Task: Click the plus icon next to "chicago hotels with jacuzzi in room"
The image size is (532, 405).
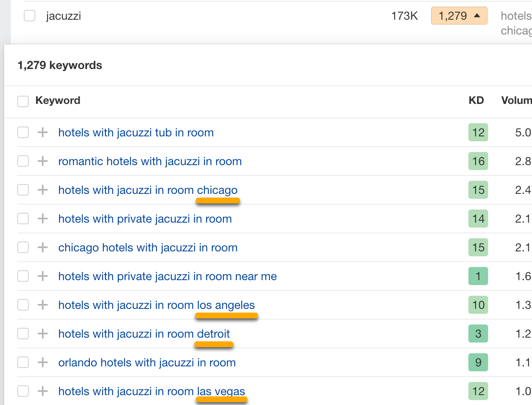Action: click(x=42, y=247)
